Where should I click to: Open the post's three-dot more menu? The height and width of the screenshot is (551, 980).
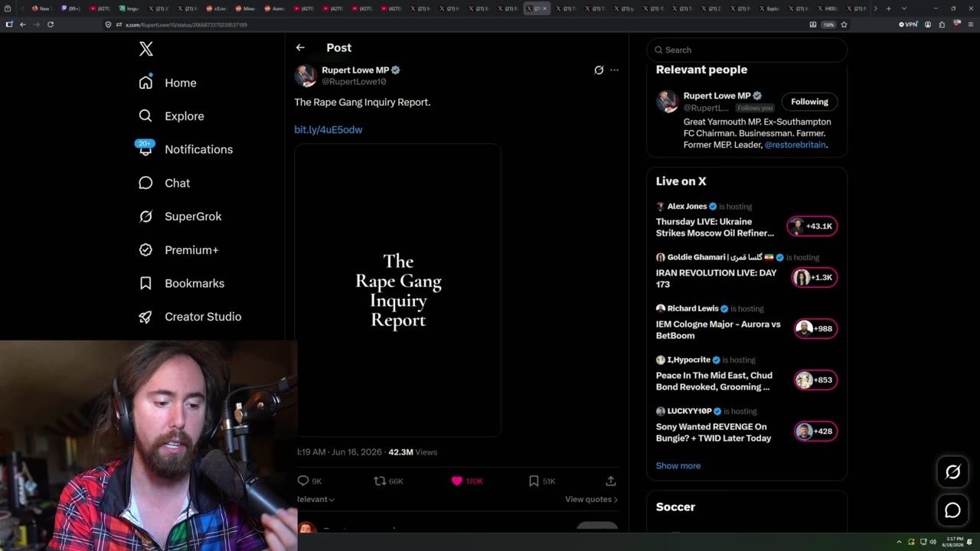coord(614,70)
